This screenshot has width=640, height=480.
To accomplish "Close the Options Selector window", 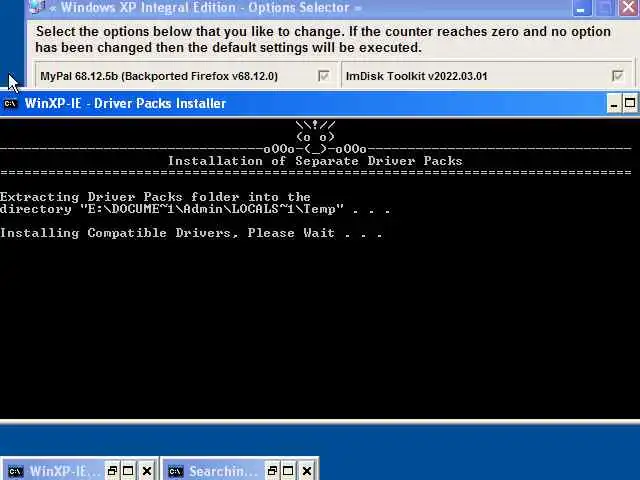I will click(629, 8).
